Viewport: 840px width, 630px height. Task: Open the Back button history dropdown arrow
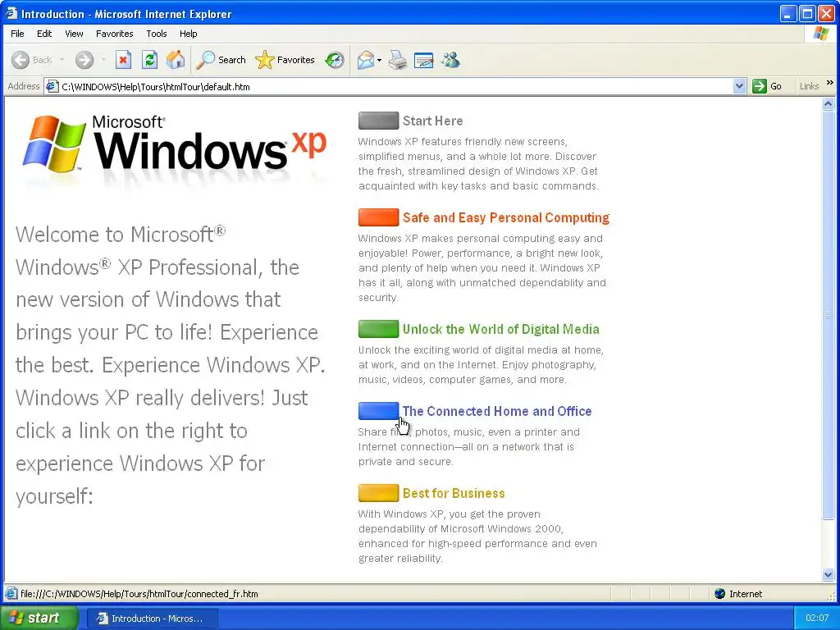coord(62,60)
